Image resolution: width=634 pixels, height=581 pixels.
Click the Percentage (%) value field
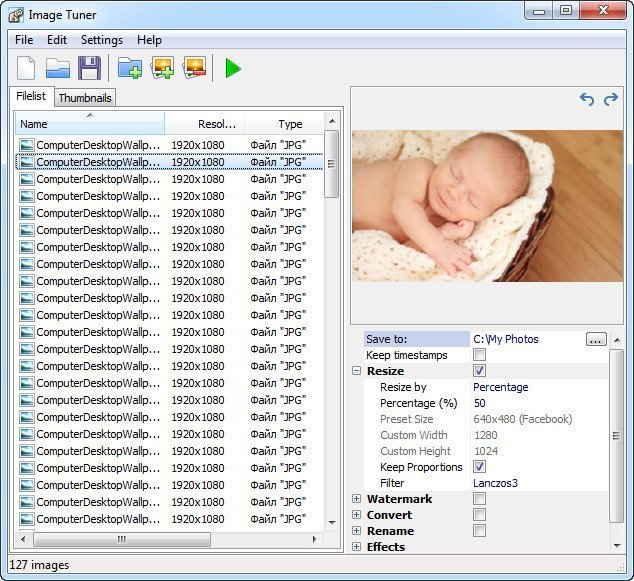pyautogui.click(x=535, y=403)
